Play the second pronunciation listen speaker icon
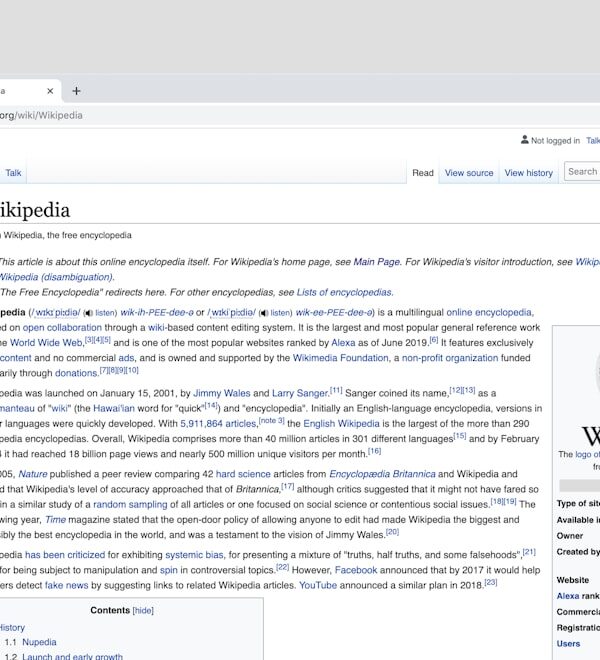Viewport: 600px width, 660px height. (x=263, y=313)
